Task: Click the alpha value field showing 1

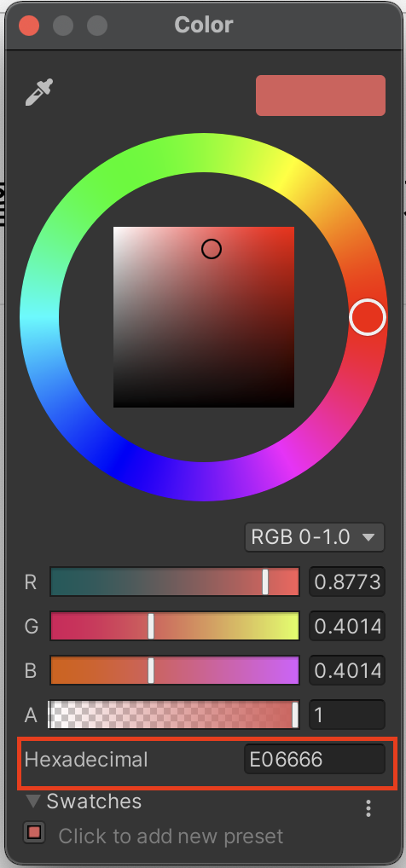Action: tap(347, 715)
